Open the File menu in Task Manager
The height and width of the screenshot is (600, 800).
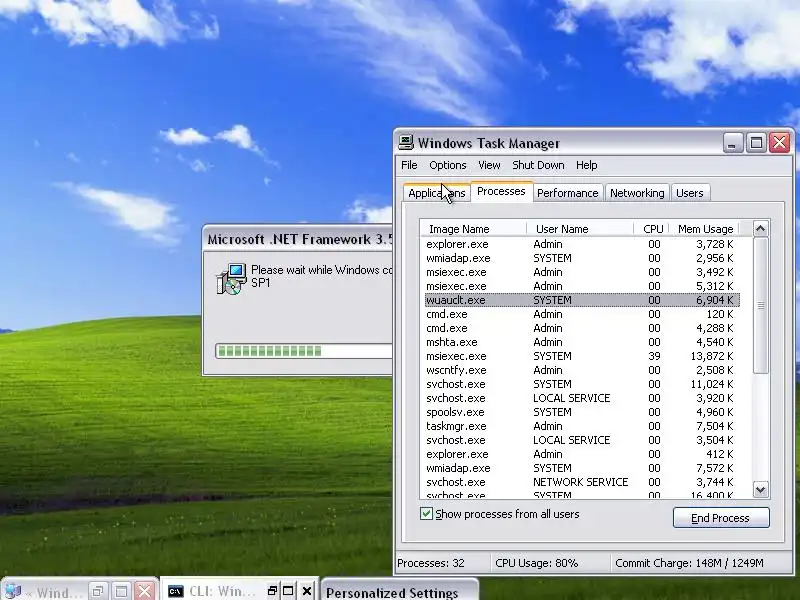409,165
